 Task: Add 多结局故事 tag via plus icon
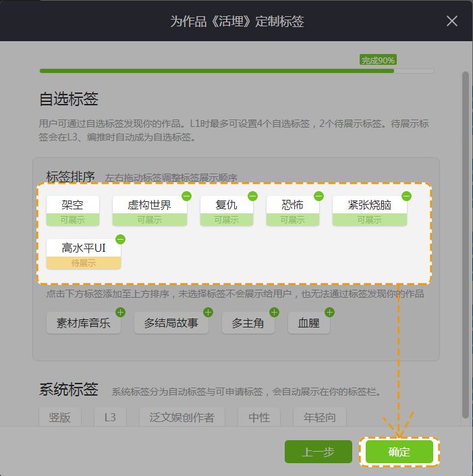click(x=208, y=313)
